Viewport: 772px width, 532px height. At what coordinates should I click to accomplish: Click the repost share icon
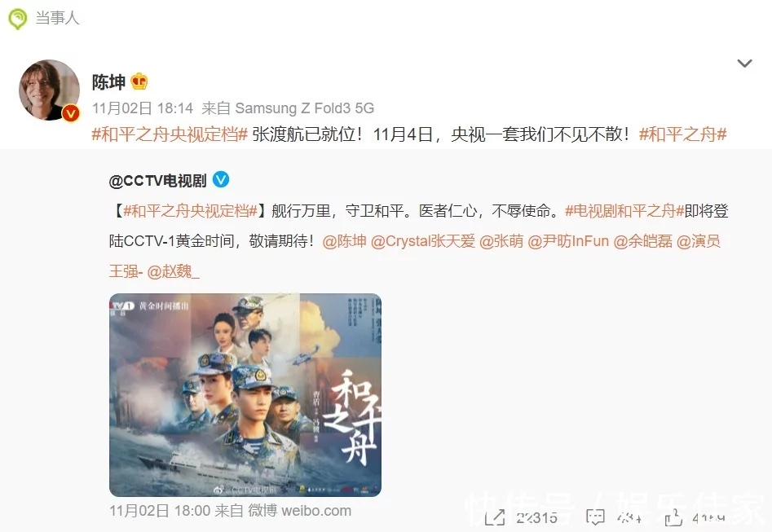click(x=496, y=517)
